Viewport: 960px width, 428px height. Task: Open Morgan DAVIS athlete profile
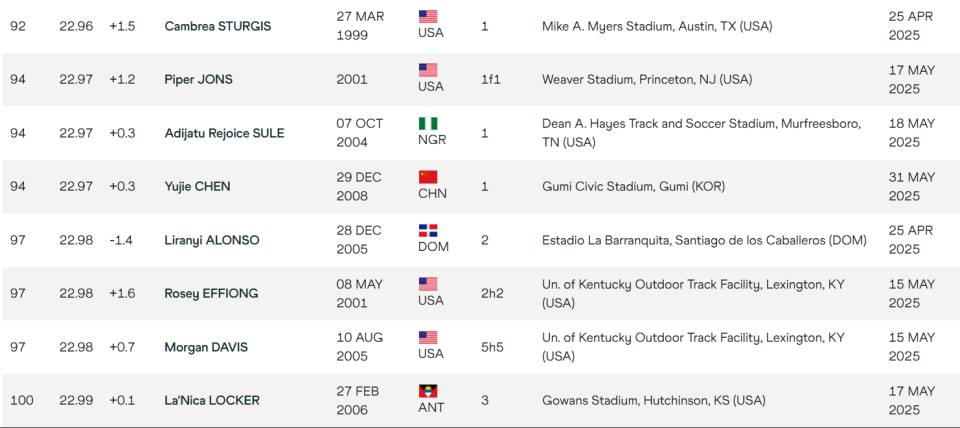206,347
